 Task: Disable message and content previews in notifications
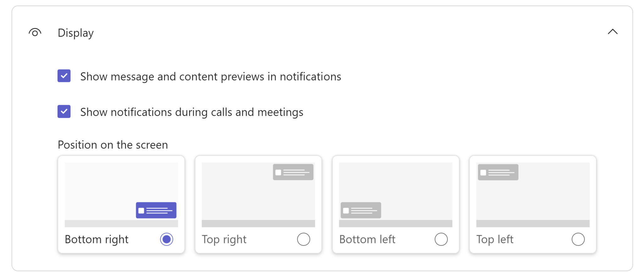pos(64,76)
